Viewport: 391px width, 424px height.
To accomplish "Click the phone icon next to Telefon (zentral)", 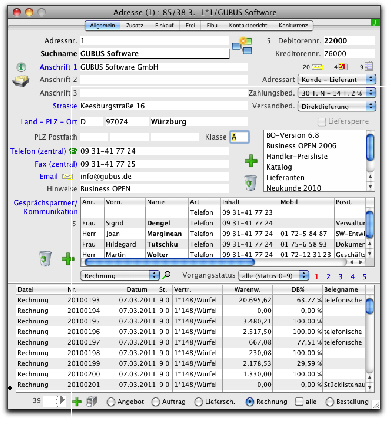I will click(73, 151).
